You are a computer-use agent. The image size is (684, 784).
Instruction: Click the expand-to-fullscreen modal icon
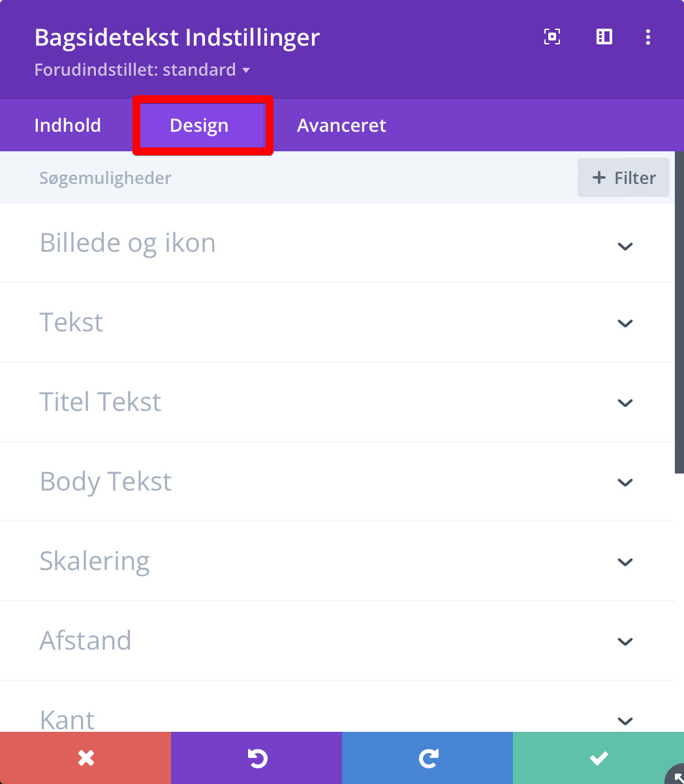point(552,37)
